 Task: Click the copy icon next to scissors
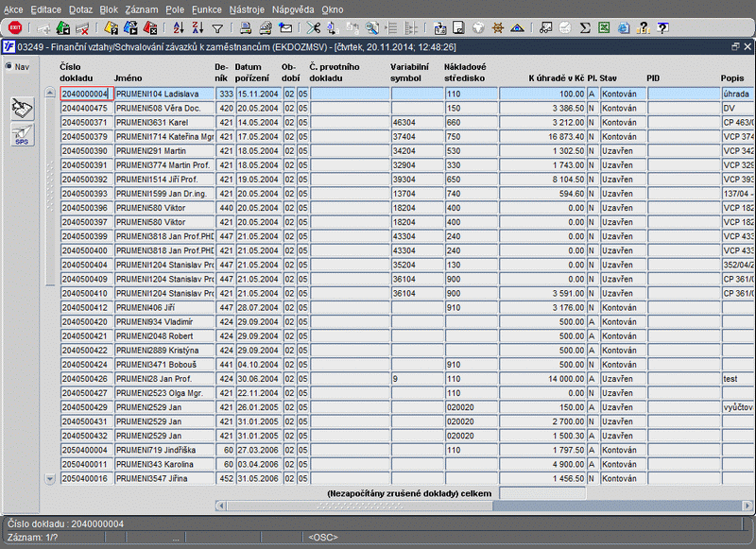[x=333, y=28]
